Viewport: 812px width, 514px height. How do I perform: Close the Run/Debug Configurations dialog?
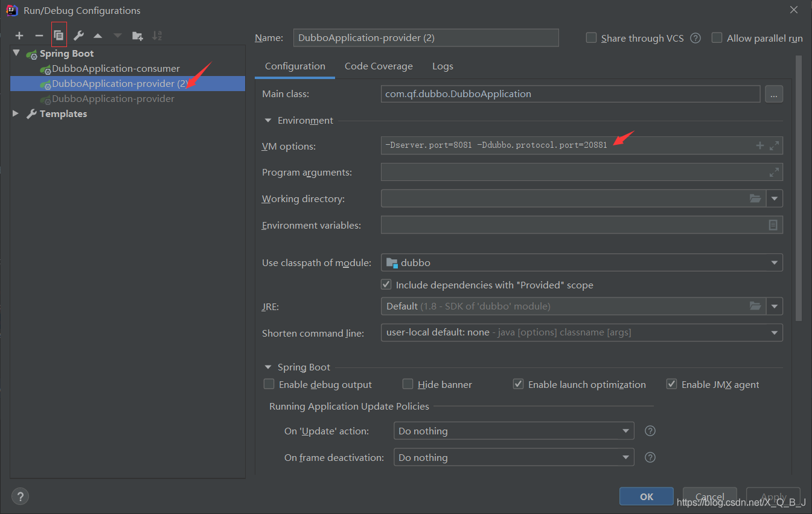point(794,10)
